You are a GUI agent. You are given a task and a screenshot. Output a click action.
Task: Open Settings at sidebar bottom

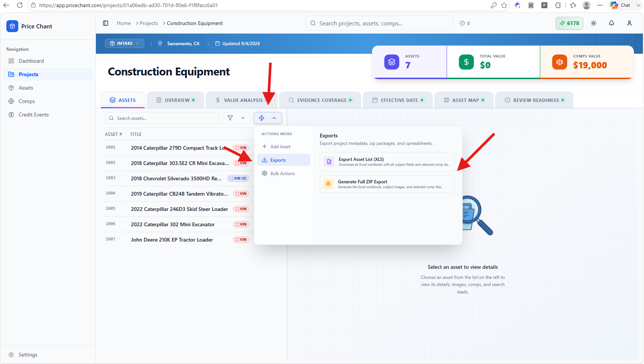coord(48,355)
